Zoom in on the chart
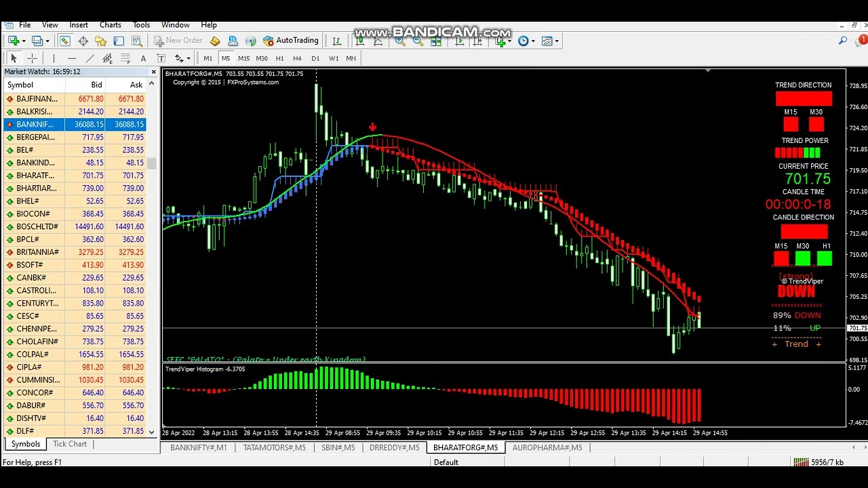The width and height of the screenshot is (868, 488). click(x=400, y=41)
